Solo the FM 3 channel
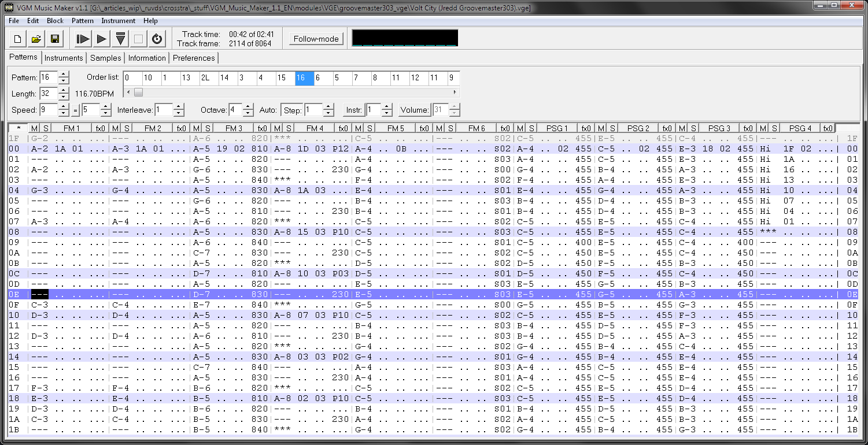The width and height of the screenshot is (868, 445). point(208,128)
